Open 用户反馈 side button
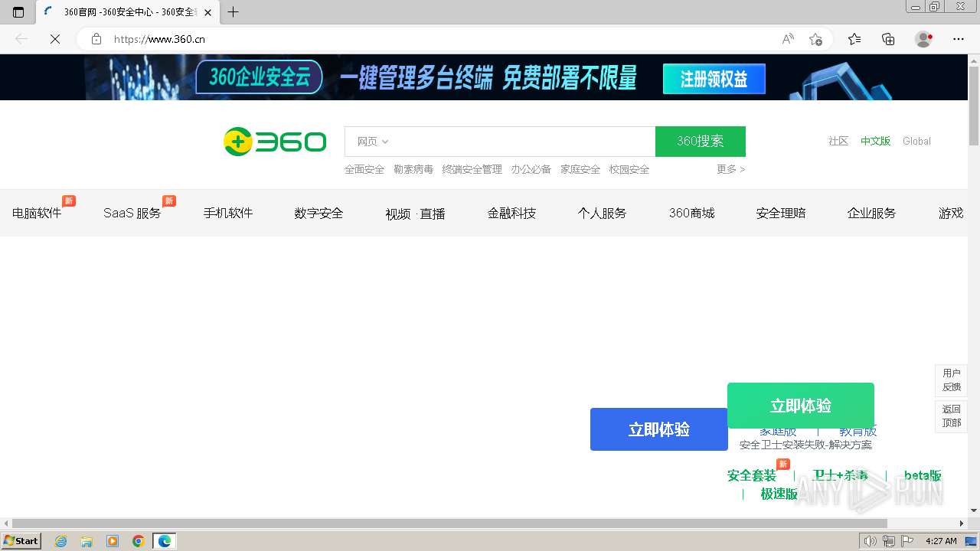This screenshot has width=980, height=551. (952, 380)
